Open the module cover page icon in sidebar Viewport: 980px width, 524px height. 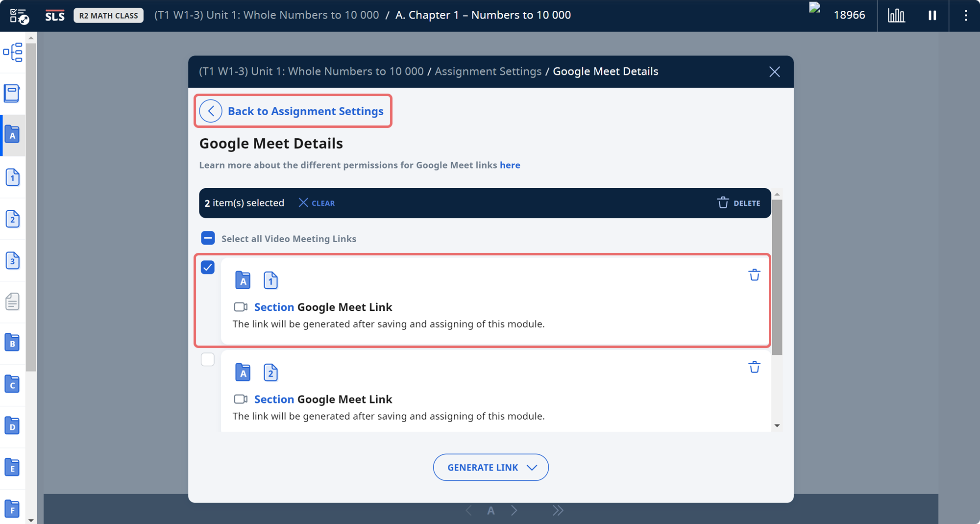coord(12,93)
